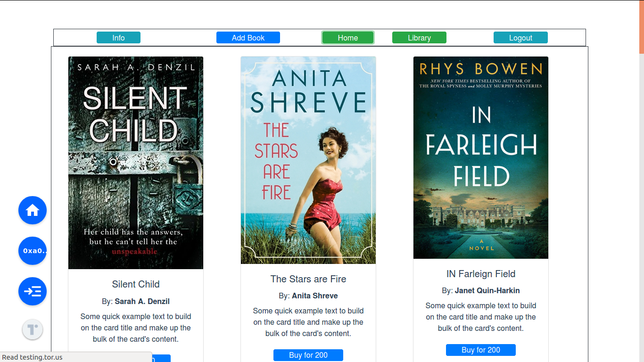Click author name 'Janet Quin-Harkin'
The image size is (644, 362).
point(487,290)
